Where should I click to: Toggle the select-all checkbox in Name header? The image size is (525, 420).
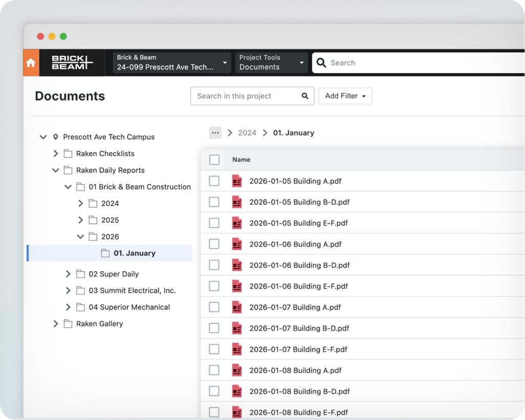point(214,160)
